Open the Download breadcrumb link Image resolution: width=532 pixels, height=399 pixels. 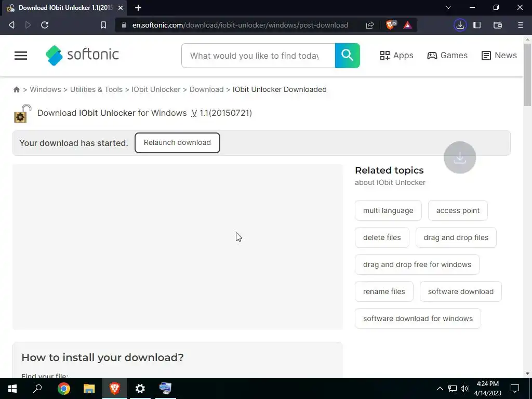pyautogui.click(x=207, y=89)
